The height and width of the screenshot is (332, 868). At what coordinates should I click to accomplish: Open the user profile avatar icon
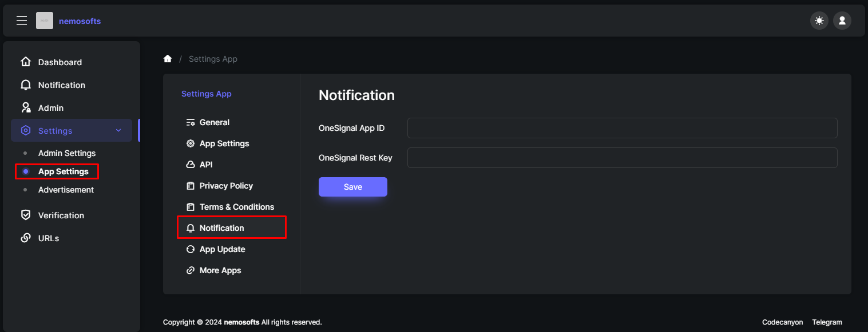[x=842, y=21]
